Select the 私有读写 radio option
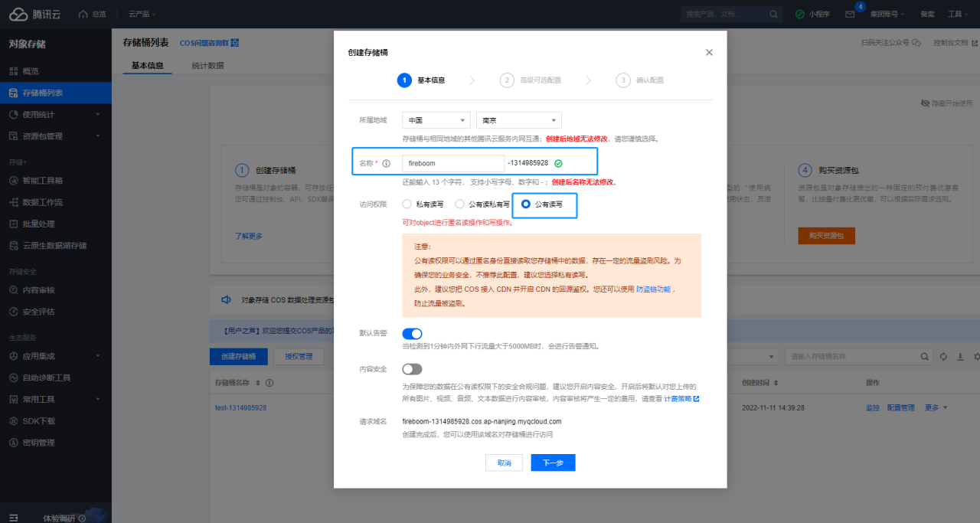Image resolution: width=980 pixels, height=523 pixels. (x=408, y=204)
